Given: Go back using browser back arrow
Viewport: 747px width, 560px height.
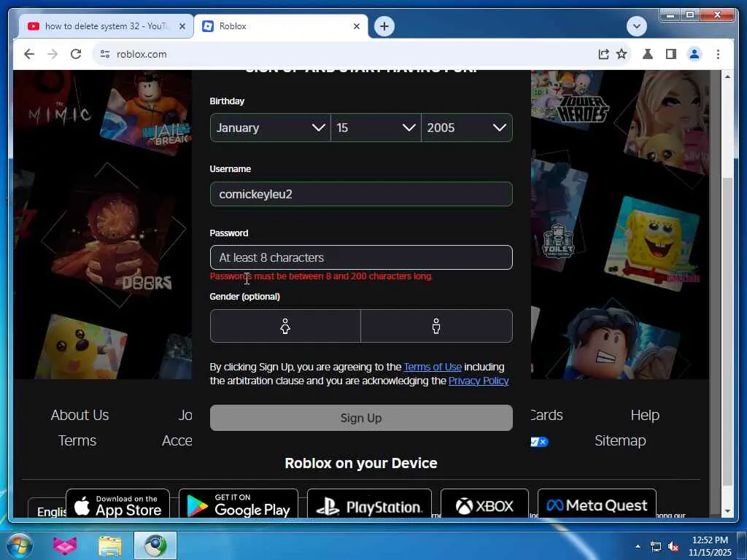Looking at the screenshot, I should (29, 54).
